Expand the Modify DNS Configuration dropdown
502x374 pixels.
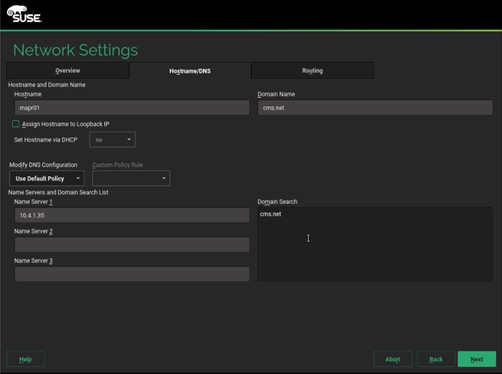[47, 179]
